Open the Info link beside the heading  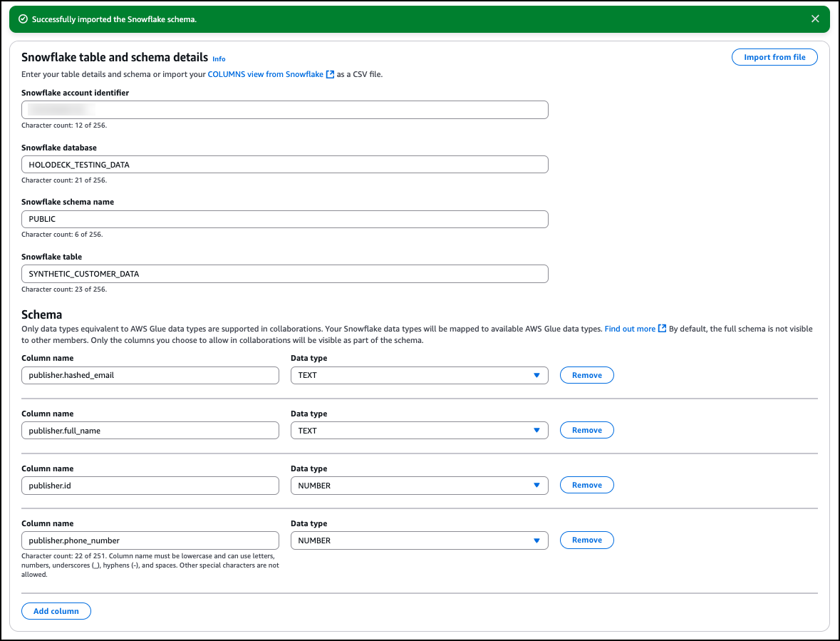[x=219, y=59]
